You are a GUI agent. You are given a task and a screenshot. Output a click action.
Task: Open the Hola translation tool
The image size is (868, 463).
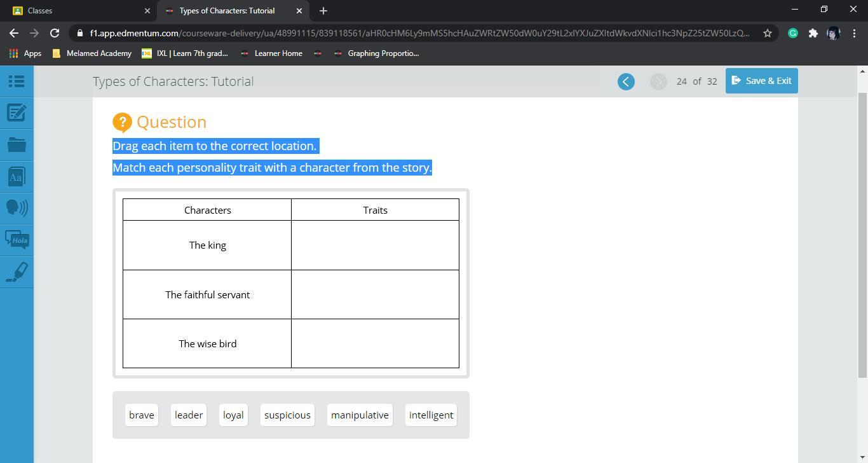pos(17,240)
